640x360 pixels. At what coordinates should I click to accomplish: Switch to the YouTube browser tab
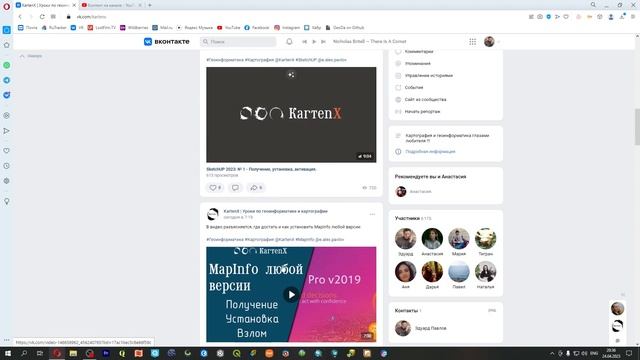point(111,5)
